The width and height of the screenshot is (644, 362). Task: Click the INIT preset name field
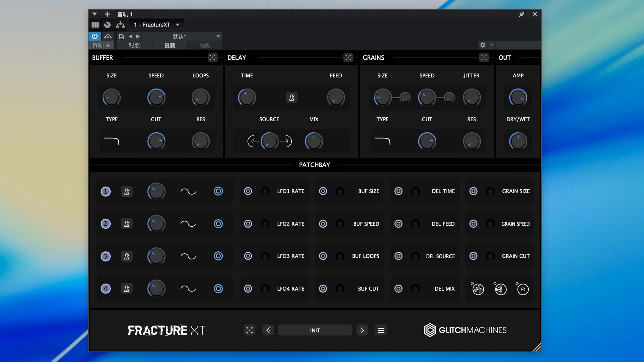click(315, 330)
